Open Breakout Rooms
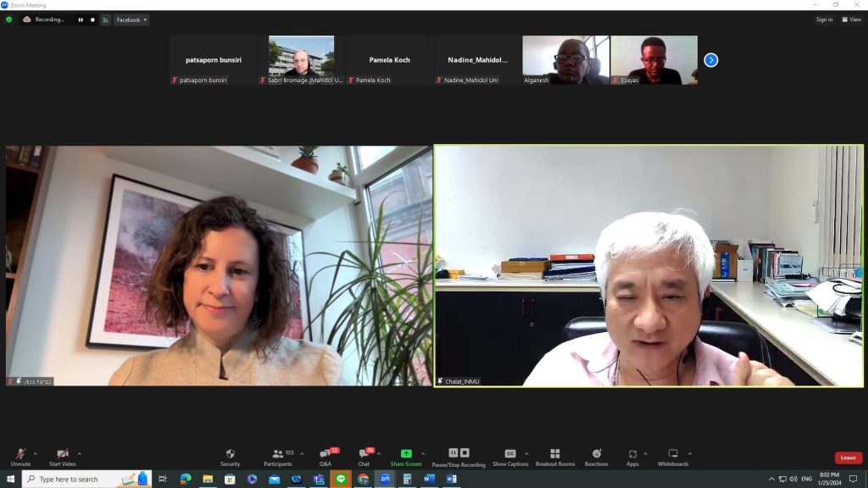The width and height of the screenshot is (868, 488). [554, 456]
